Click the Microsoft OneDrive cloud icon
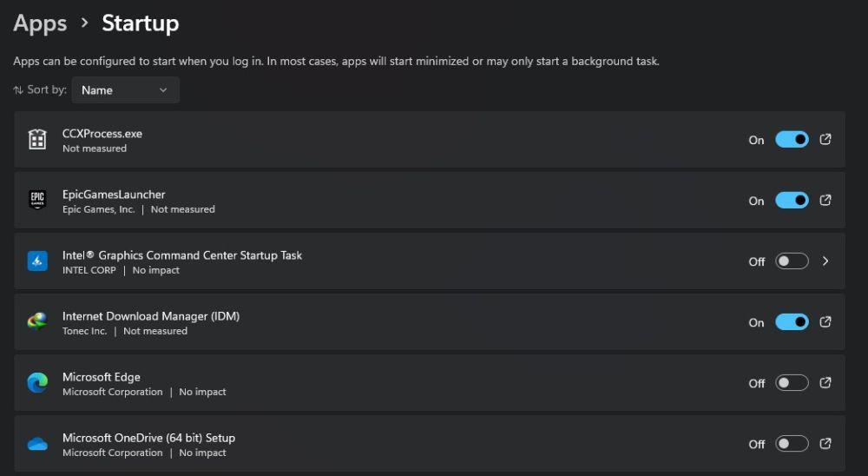 click(x=37, y=444)
